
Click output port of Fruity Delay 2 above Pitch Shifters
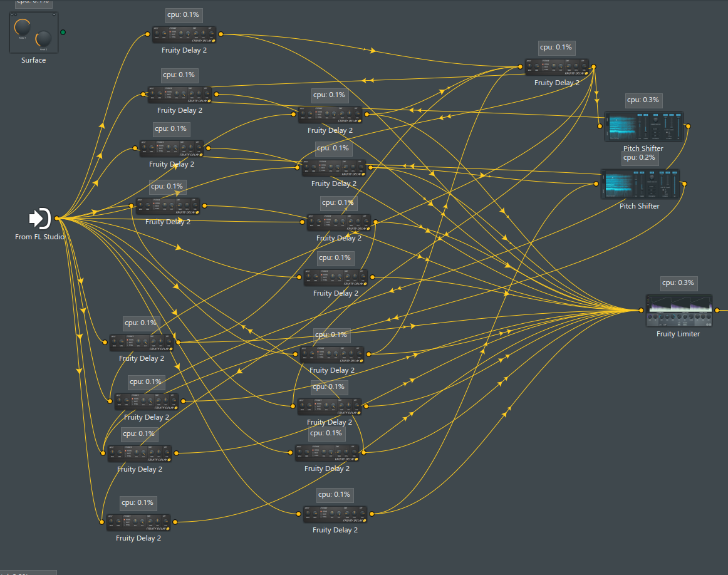[593, 67]
